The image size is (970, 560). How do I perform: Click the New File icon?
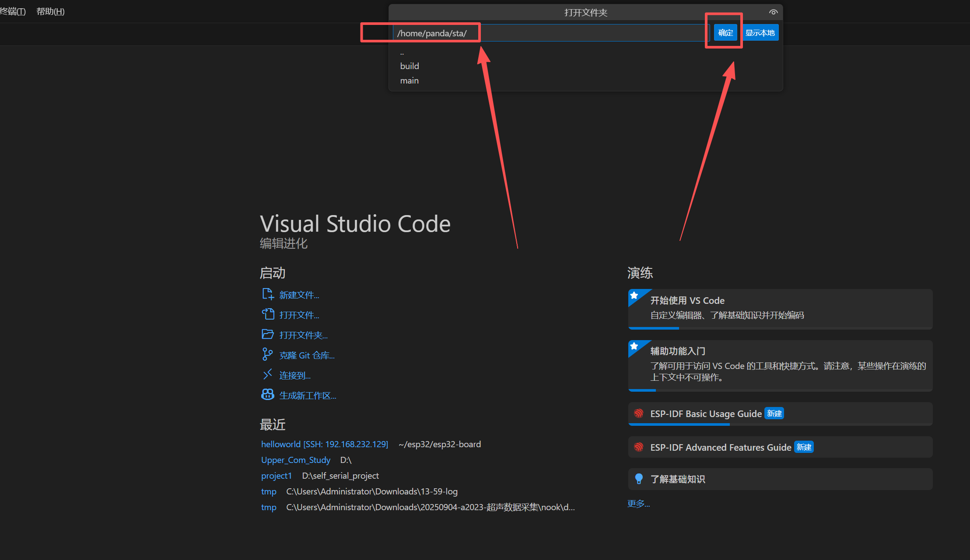click(267, 294)
